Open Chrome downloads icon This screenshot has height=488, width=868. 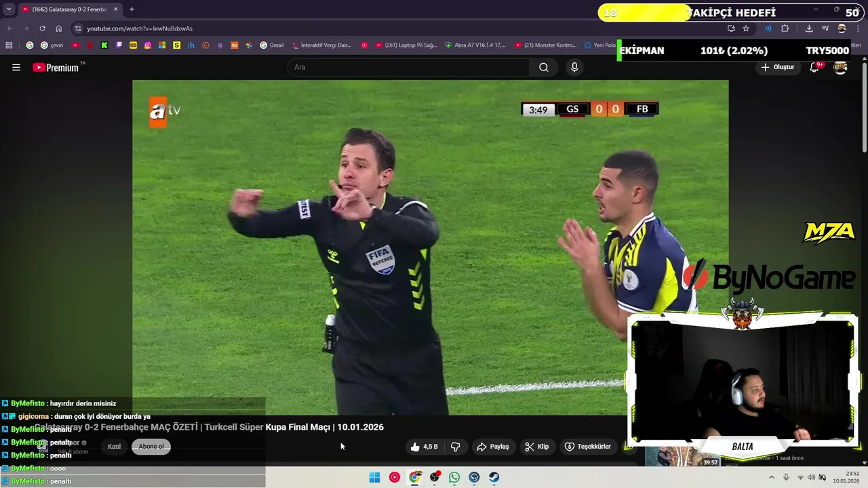(x=809, y=28)
